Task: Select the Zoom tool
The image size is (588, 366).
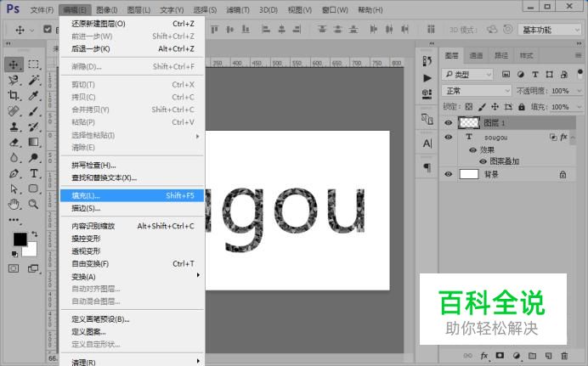Action: 33,204
